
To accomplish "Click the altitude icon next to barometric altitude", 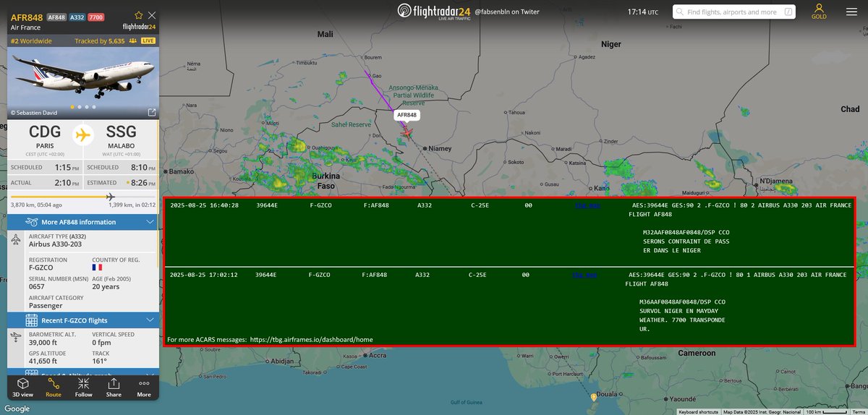I will [17, 338].
